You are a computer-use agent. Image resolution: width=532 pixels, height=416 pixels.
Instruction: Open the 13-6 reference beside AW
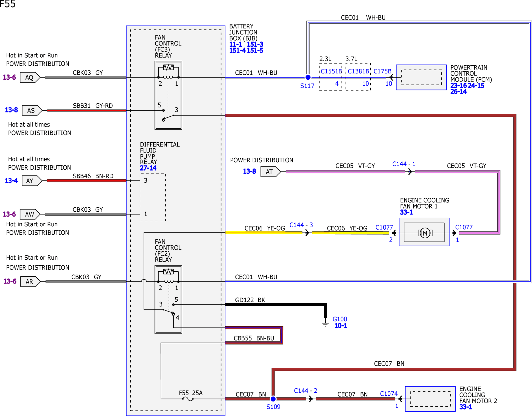point(9,214)
